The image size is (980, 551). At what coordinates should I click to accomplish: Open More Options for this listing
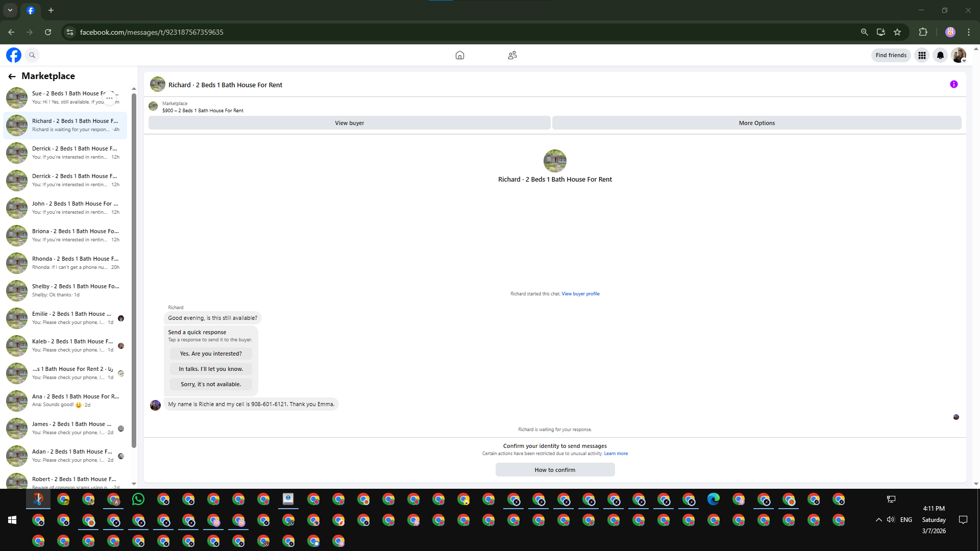756,123
